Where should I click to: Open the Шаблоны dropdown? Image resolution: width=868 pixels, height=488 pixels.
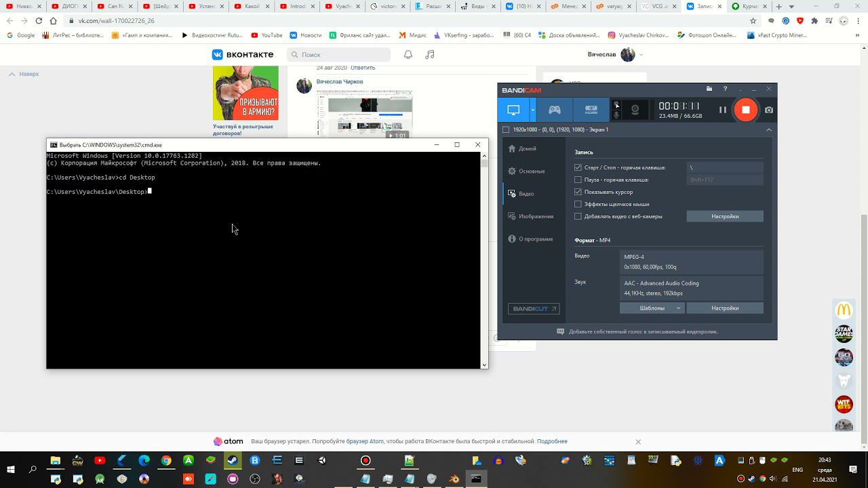pyautogui.click(x=652, y=308)
